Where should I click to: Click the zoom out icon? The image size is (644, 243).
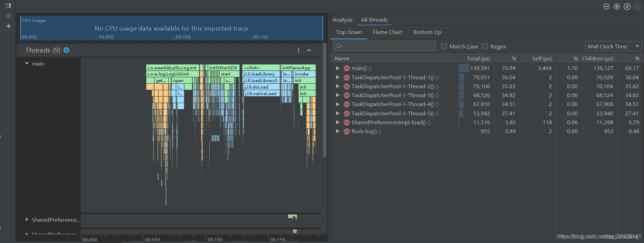click(x=607, y=7)
